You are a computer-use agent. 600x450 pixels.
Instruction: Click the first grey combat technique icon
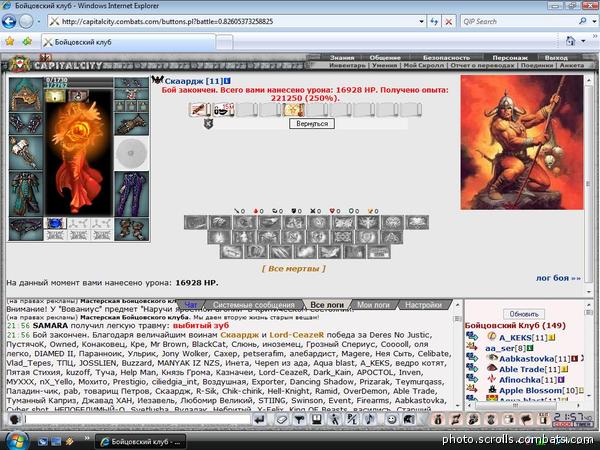196,222
